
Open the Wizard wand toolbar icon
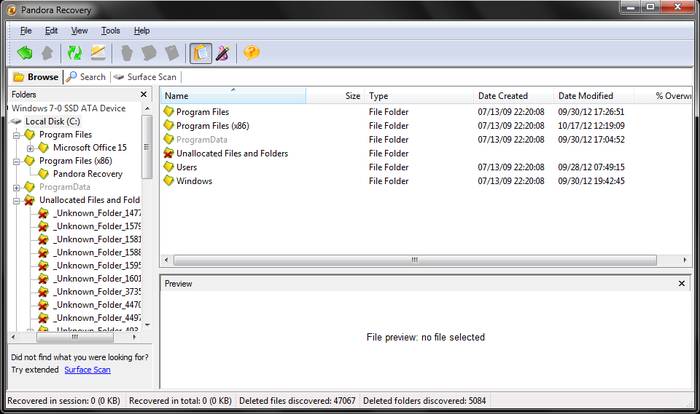click(x=223, y=53)
